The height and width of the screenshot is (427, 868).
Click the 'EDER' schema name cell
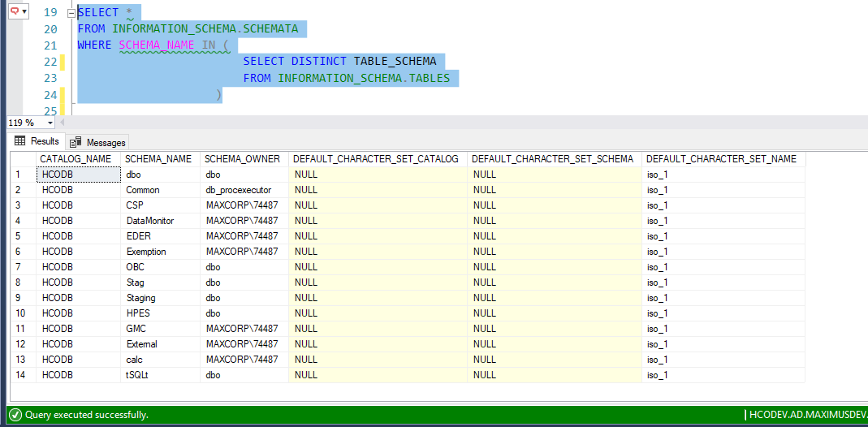click(161, 236)
